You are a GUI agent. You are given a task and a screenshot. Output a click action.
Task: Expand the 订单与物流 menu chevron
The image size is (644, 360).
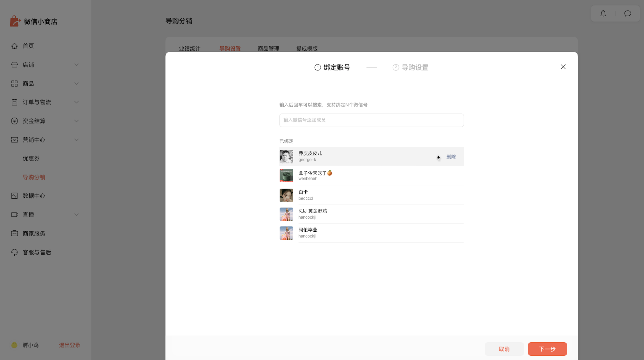click(76, 102)
